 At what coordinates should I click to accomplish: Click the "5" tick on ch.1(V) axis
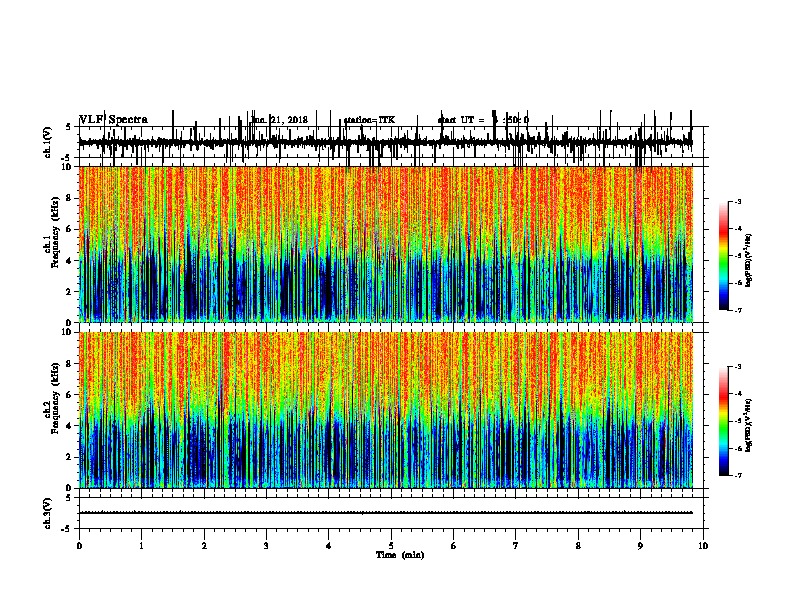click(x=68, y=127)
